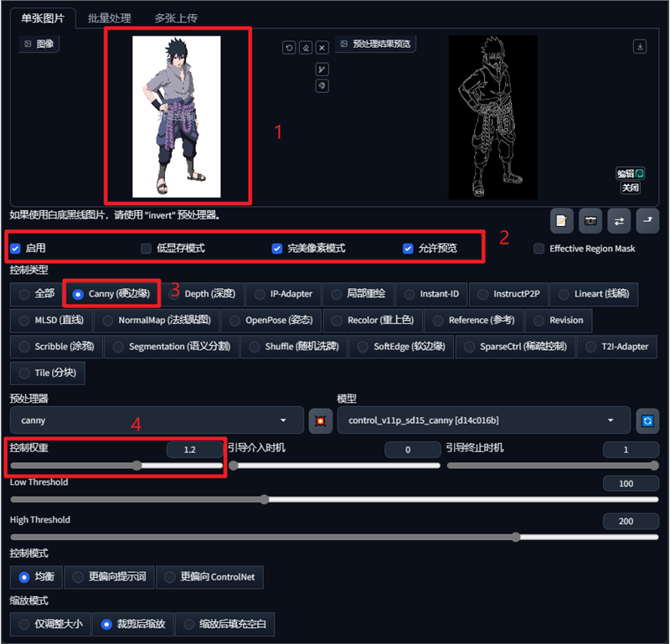Switch to the 批量处理 tab
Viewport: 670px width, 644px height.
coord(110,18)
